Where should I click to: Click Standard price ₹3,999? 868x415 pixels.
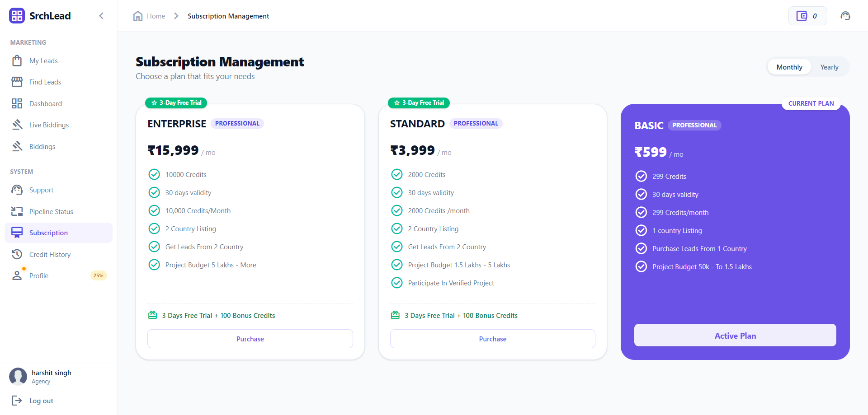412,150
